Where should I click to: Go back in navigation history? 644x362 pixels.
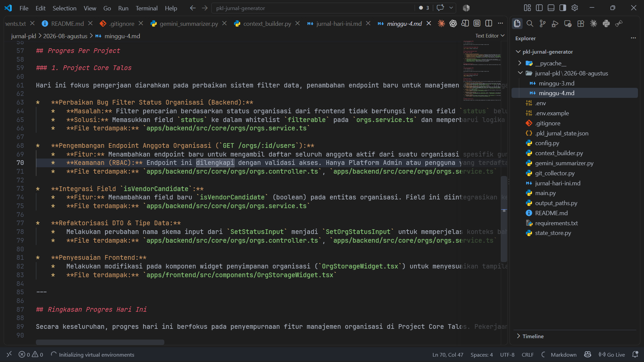coord(193,8)
